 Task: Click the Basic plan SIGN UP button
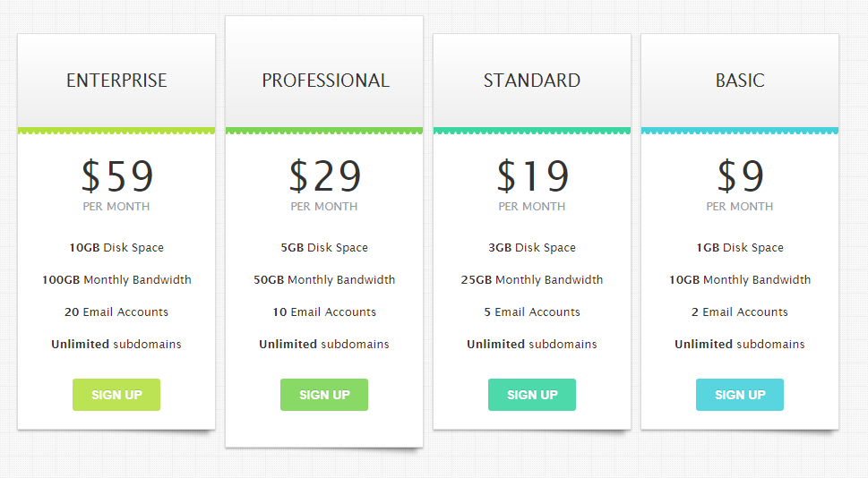pyautogui.click(x=740, y=395)
